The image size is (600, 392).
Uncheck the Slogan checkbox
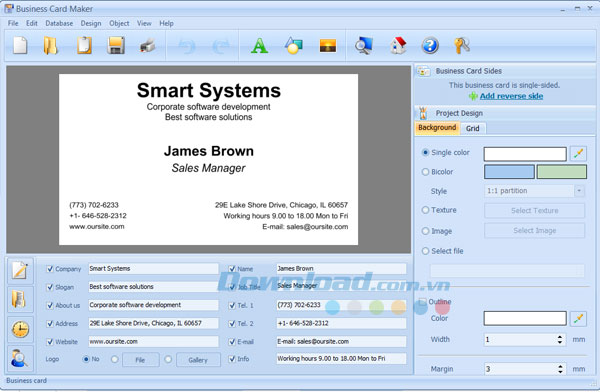tap(49, 287)
